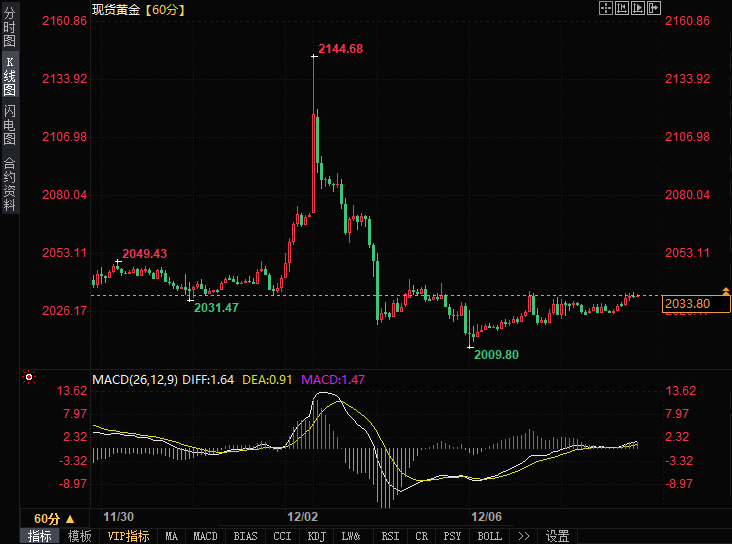Select the BIAS indicator
Screen dimensions: 732x544
point(246,536)
